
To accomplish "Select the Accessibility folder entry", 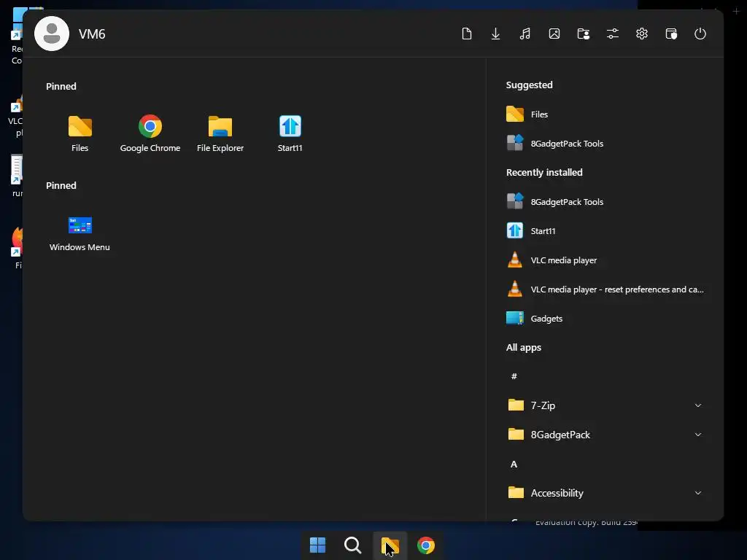I will [x=605, y=494].
